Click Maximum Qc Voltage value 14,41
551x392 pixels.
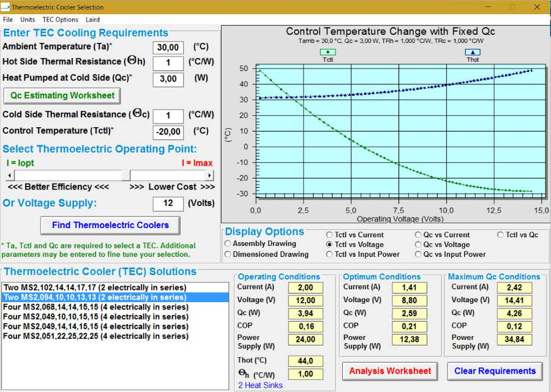(x=514, y=300)
